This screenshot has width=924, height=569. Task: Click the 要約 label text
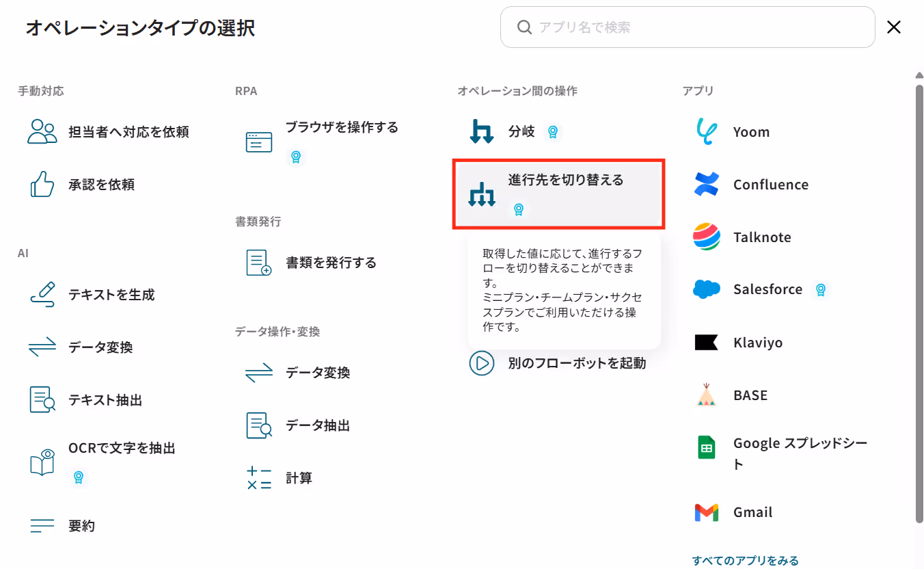click(x=81, y=526)
